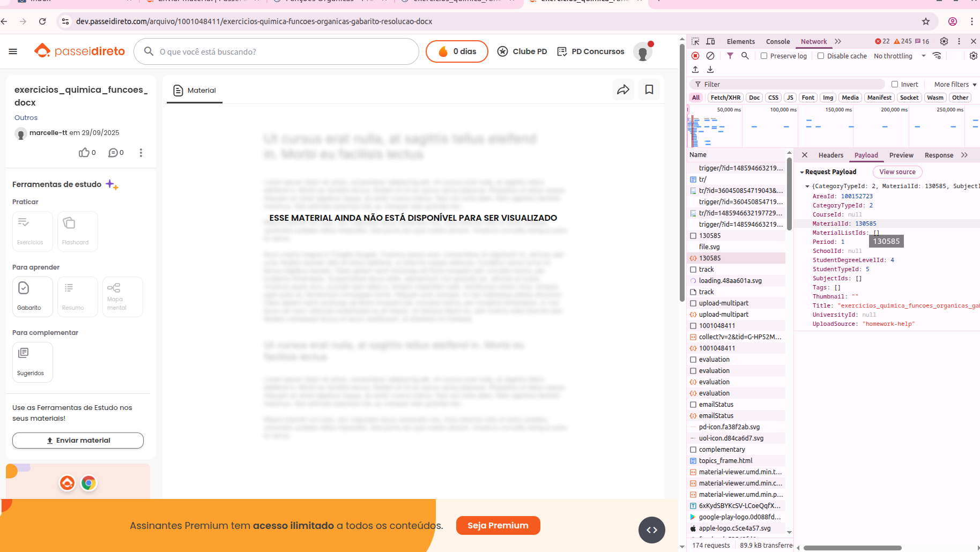
Task: Enable the Preserve log checkbox
Action: pyautogui.click(x=764, y=56)
